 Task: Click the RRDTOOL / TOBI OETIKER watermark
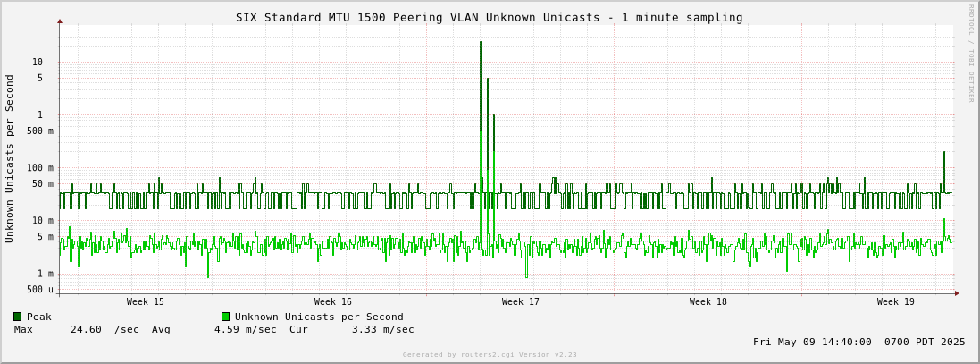(971, 54)
